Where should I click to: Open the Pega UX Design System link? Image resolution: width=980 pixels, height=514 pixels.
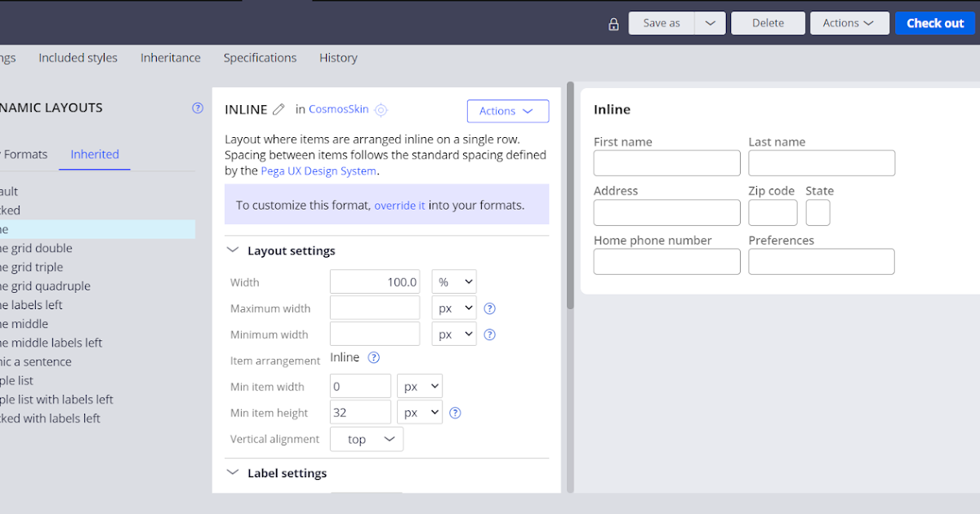(318, 171)
